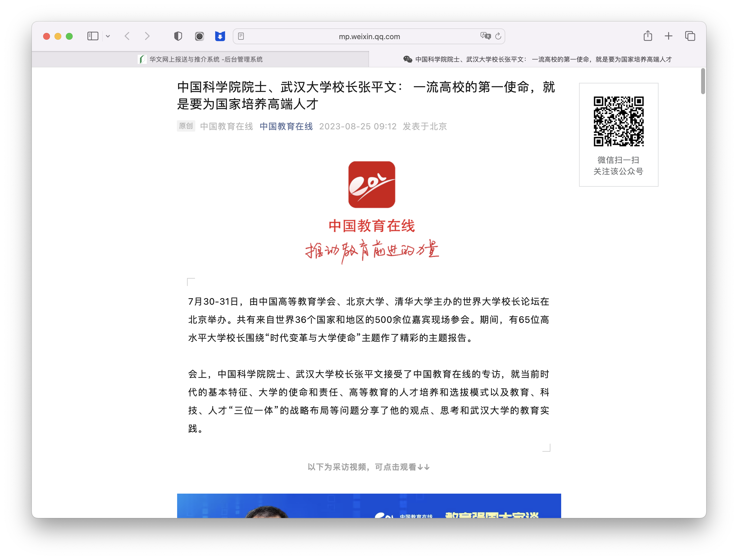738x560 pixels.
Task: Toggle the Safari sidebar
Action: tap(93, 36)
